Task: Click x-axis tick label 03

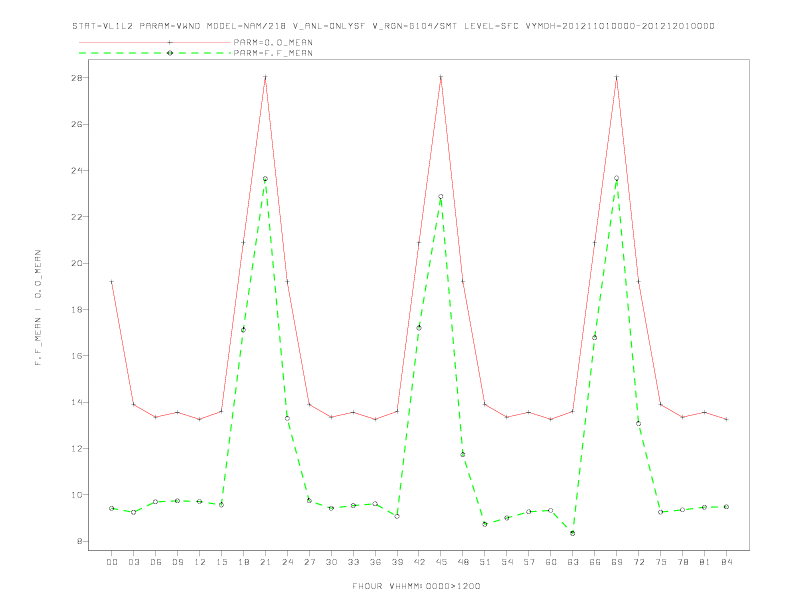Action: tap(133, 562)
